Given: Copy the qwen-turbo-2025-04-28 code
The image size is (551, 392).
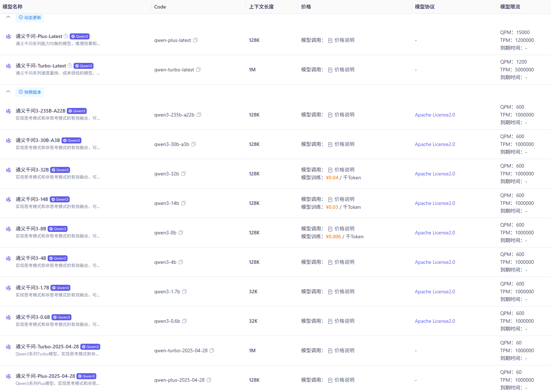Looking at the screenshot, I should coord(212,350).
